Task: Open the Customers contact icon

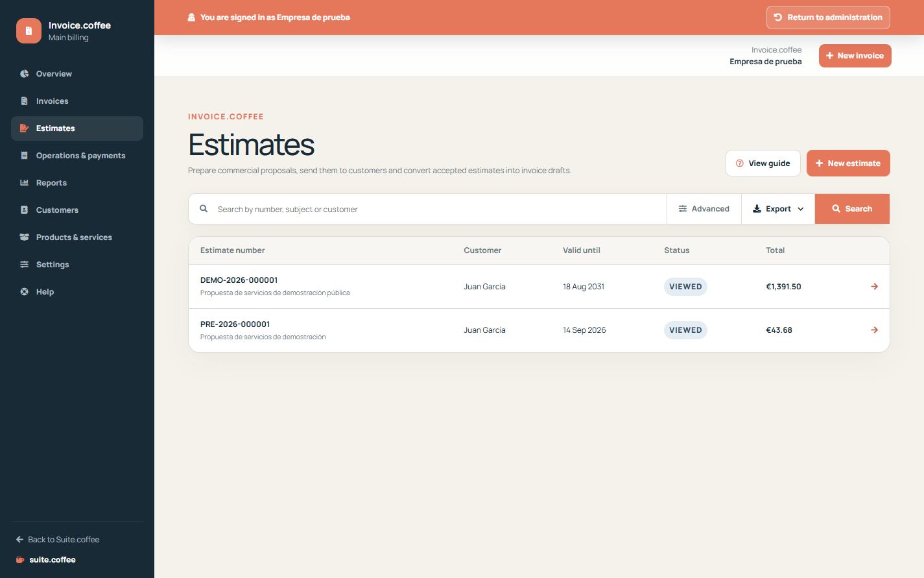Action: [24, 210]
